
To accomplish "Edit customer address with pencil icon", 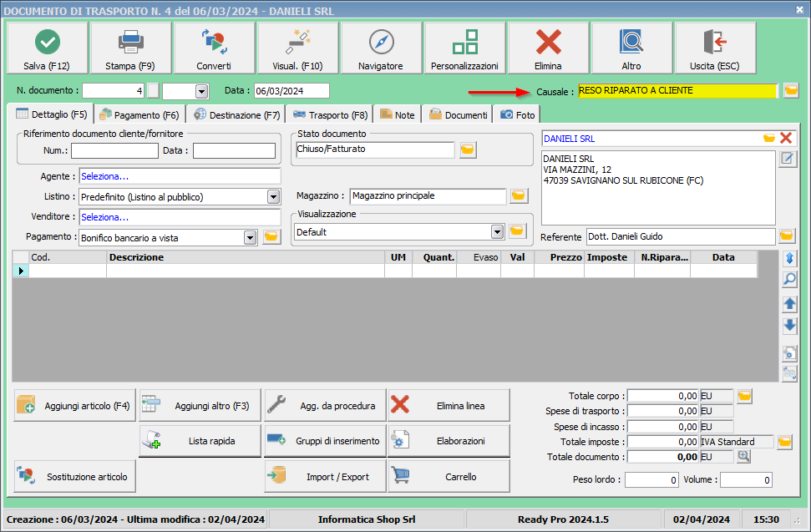I will 788,159.
